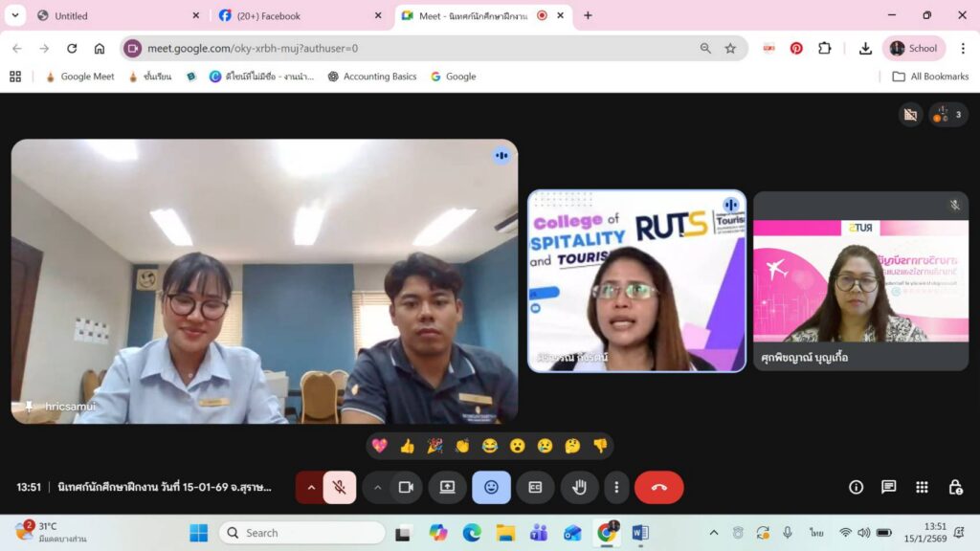Viewport: 980px width, 551px height.
Task: Expand audio settings arrow beside microphone
Action: click(x=310, y=487)
